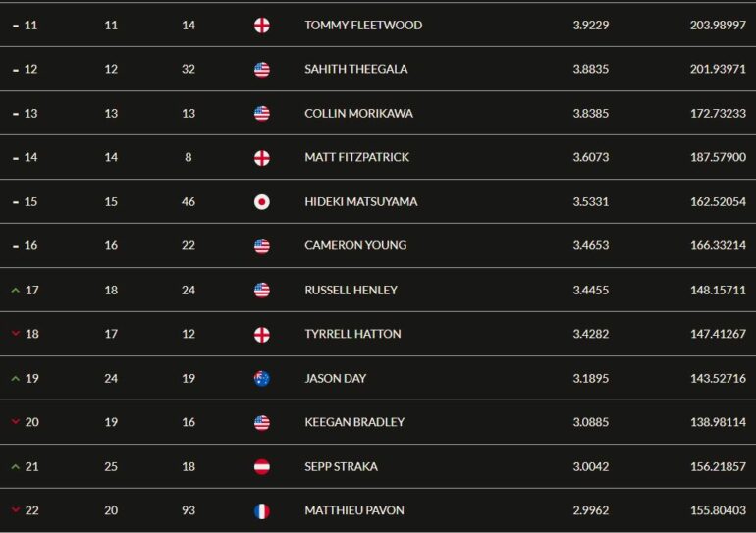Image resolution: width=756 pixels, height=533 pixels.
Task: Click the USA flag next to Sahith Theegala
Action: [x=262, y=70]
